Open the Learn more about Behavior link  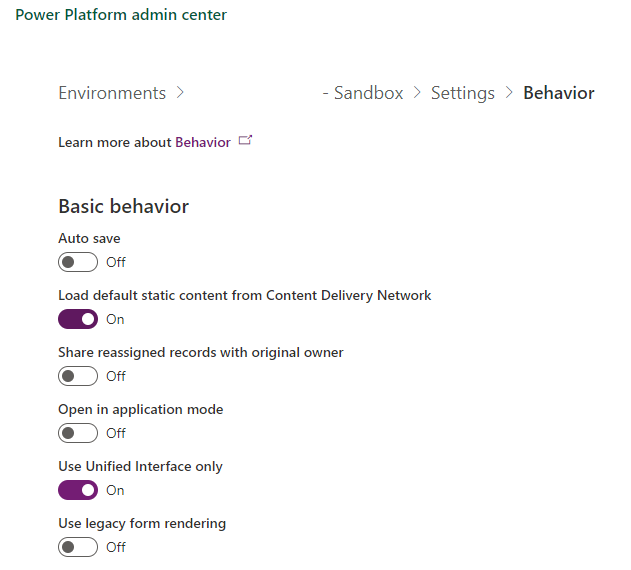[203, 142]
